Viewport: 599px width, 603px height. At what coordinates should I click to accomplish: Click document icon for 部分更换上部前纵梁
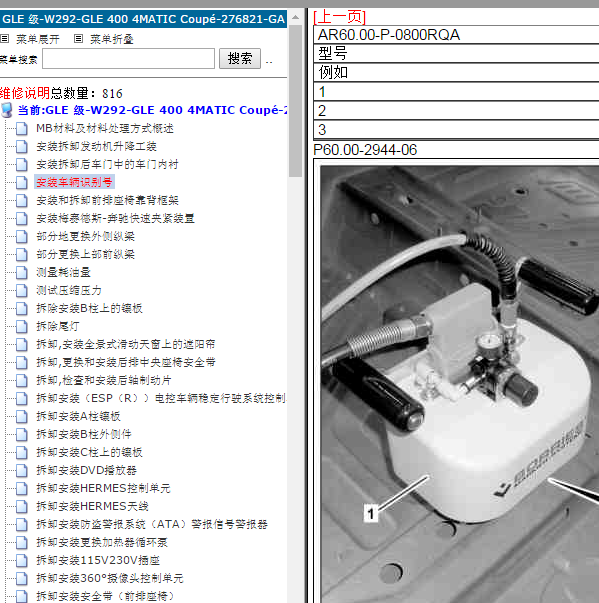(22, 255)
